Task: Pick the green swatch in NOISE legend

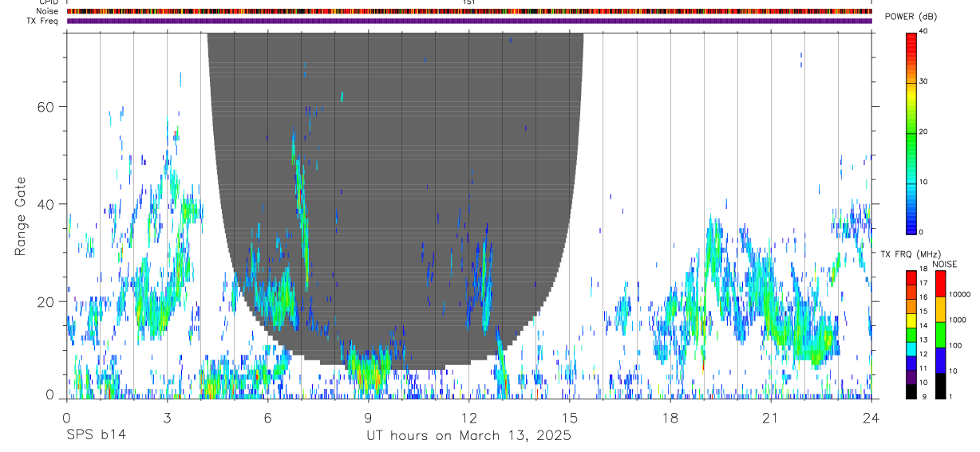Action: click(x=940, y=335)
